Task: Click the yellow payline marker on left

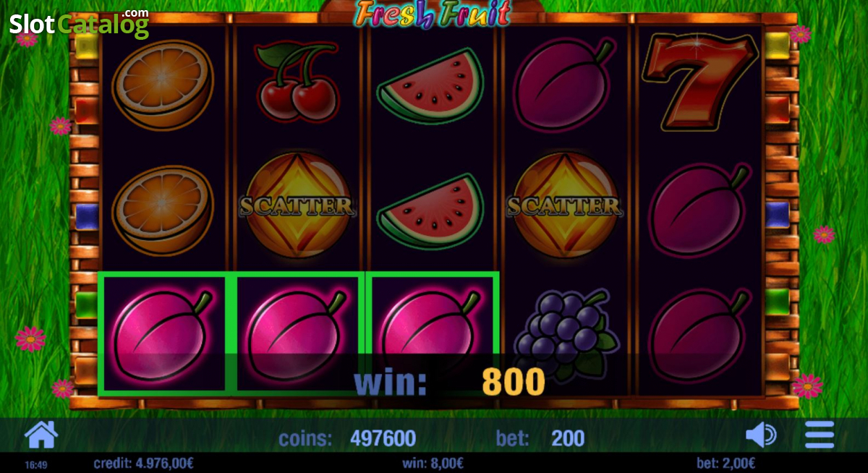Action: point(87,46)
